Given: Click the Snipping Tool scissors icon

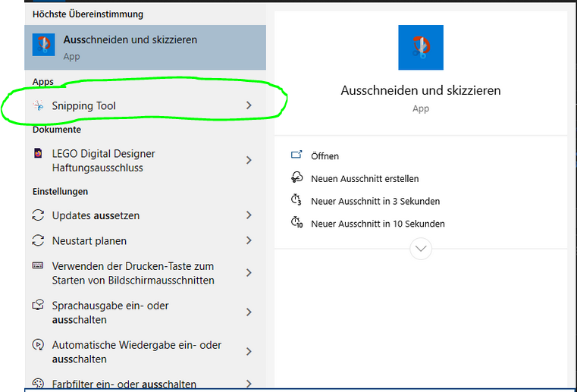Looking at the screenshot, I should [38, 105].
